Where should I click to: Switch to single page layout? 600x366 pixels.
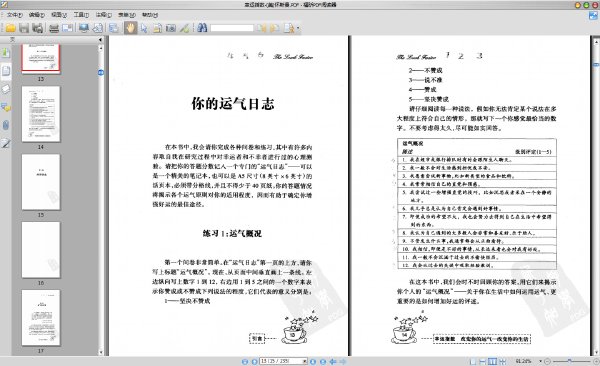coord(473,361)
